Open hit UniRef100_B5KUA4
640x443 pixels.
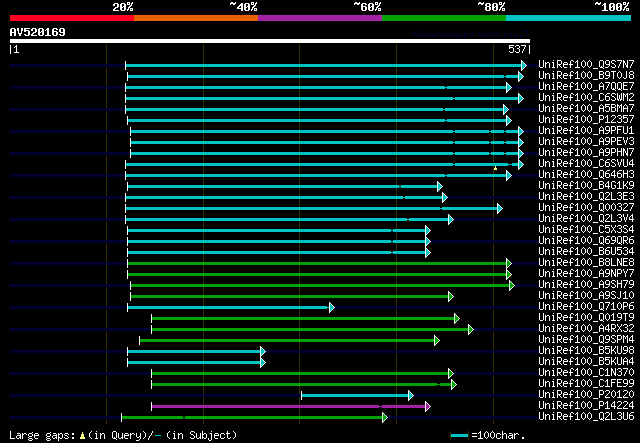[586, 362]
